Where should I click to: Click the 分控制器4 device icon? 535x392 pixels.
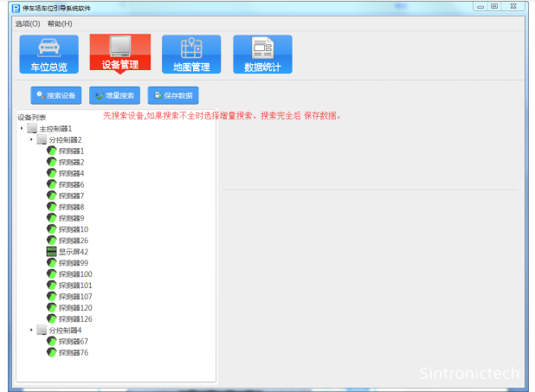click(42, 331)
